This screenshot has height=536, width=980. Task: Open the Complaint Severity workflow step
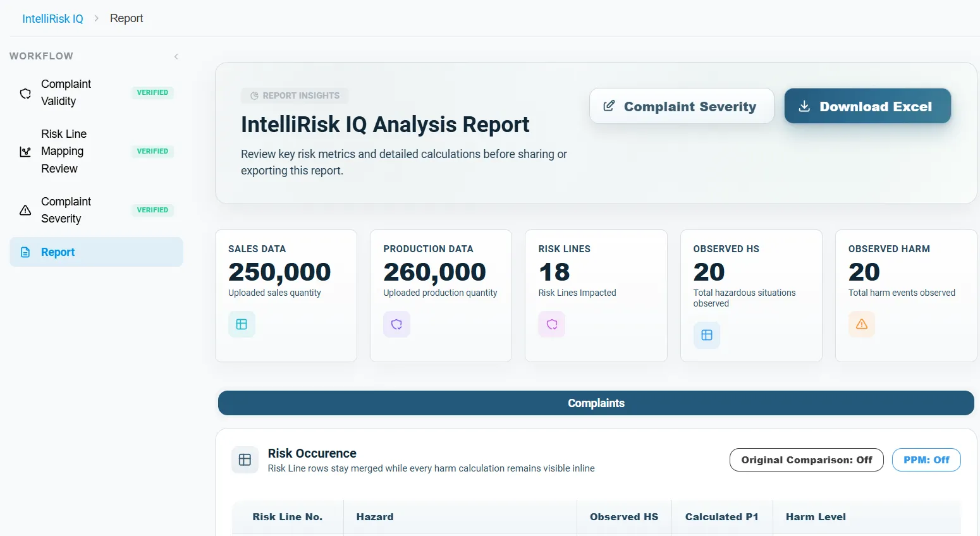coord(96,210)
